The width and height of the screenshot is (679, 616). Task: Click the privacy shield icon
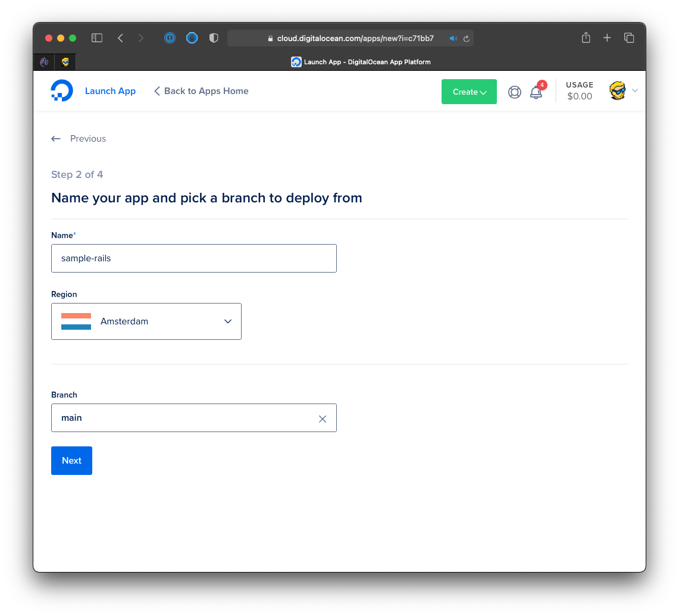[214, 38]
